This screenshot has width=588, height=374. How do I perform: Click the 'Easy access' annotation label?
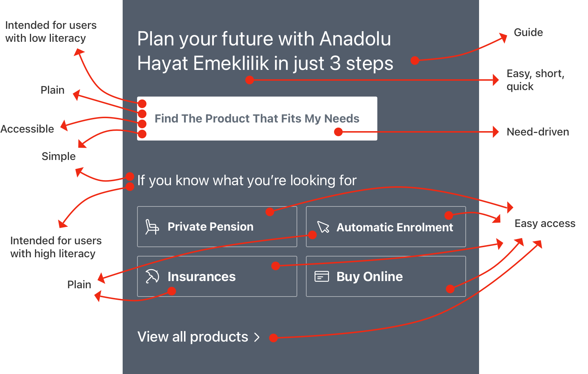545,223
